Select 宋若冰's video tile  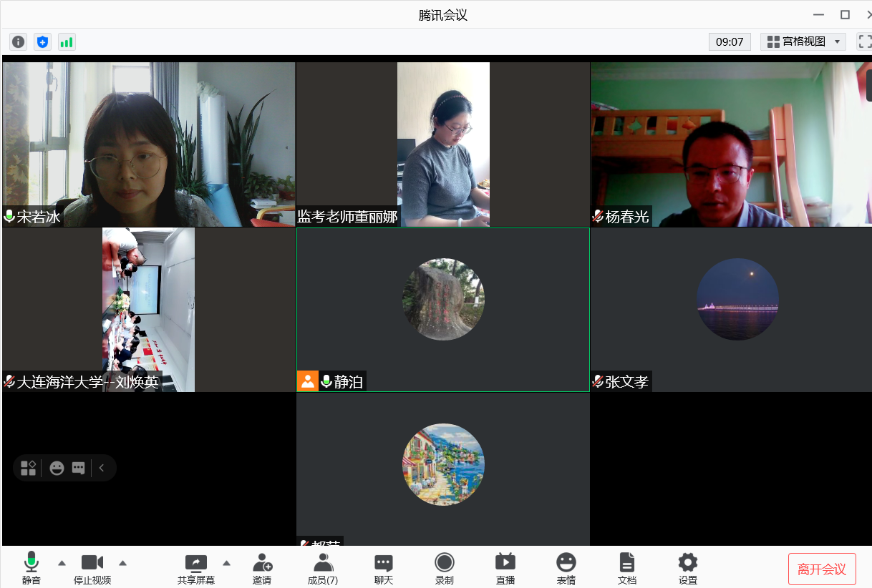[149, 144]
